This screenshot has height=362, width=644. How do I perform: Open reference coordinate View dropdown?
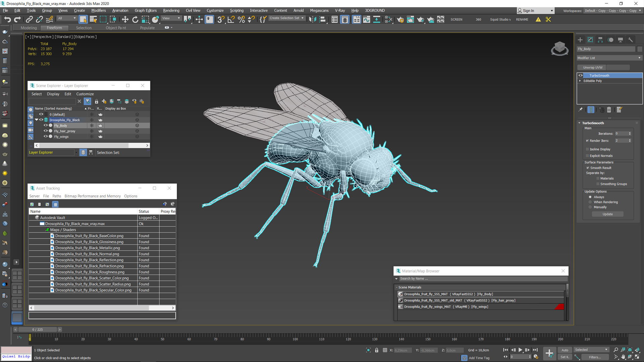(x=171, y=18)
